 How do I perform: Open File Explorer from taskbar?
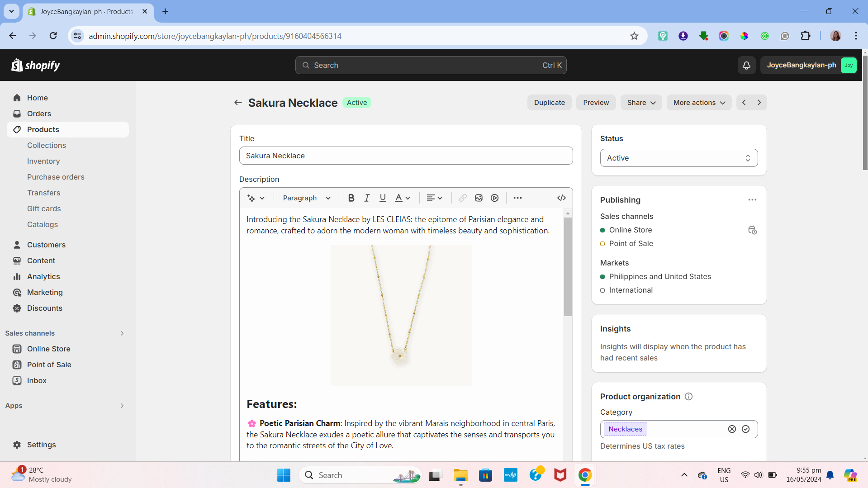tap(460, 475)
